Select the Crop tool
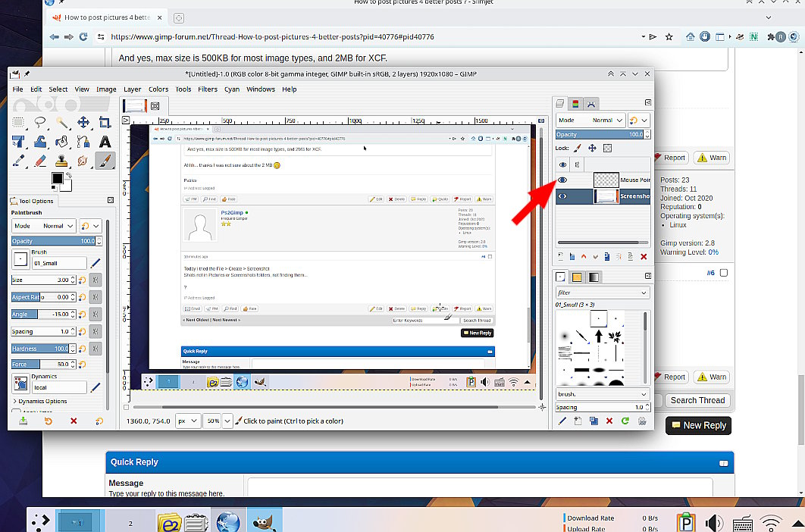The height and width of the screenshot is (532, 805). 105,122
